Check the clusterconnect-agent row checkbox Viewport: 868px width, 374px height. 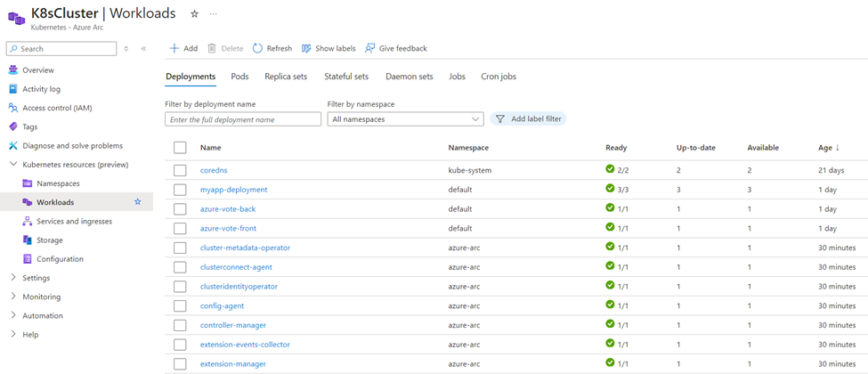point(180,267)
